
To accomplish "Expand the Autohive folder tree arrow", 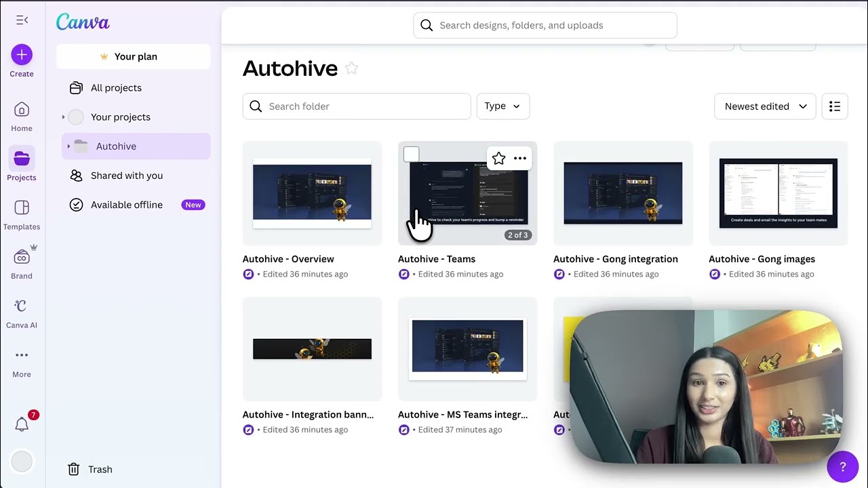I will pos(68,146).
